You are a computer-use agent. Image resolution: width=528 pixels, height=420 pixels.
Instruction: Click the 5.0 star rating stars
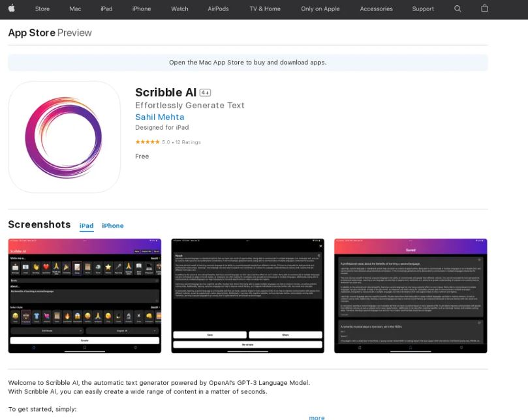[148, 142]
